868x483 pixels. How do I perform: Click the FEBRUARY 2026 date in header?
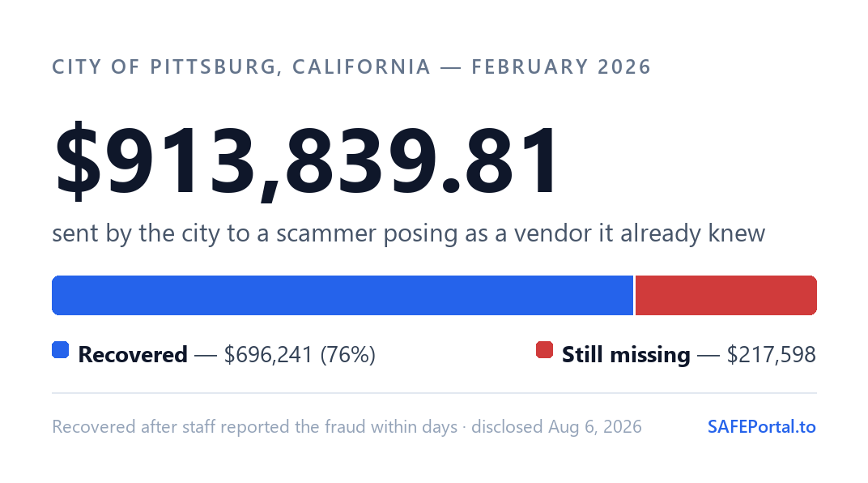click(x=561, y=67)
